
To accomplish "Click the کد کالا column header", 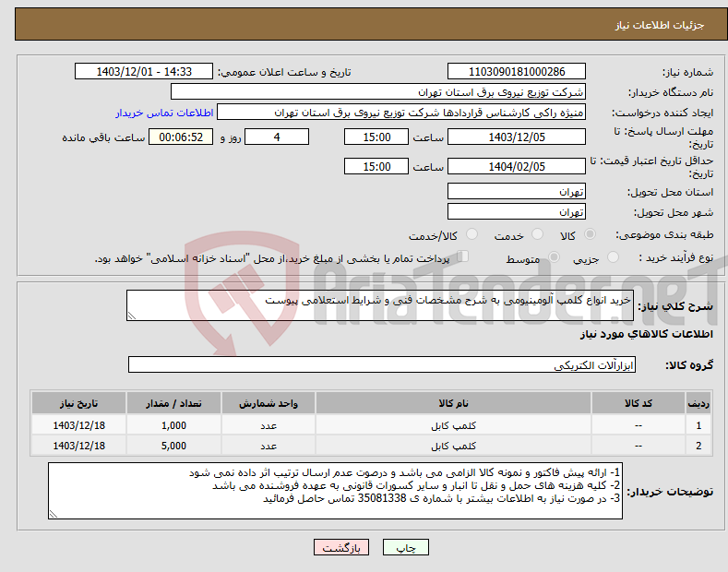I will pyautogui.click(x=638, y=403).
